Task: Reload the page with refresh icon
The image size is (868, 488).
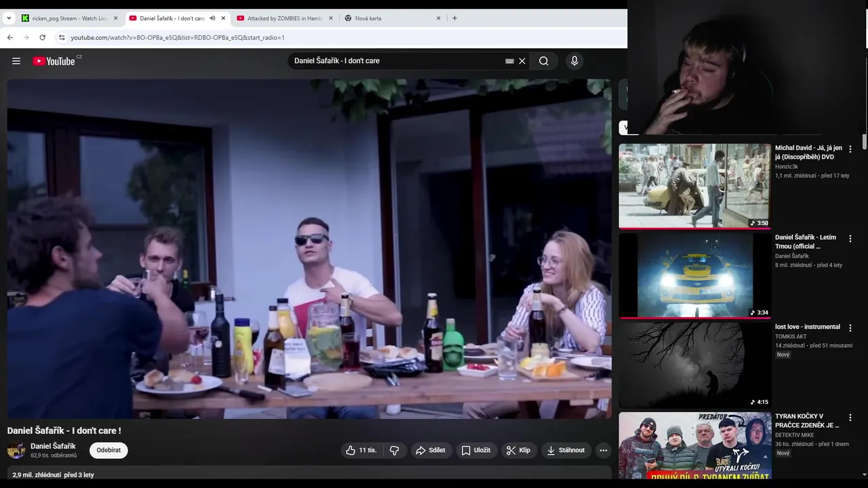Action: click(43, 37)
